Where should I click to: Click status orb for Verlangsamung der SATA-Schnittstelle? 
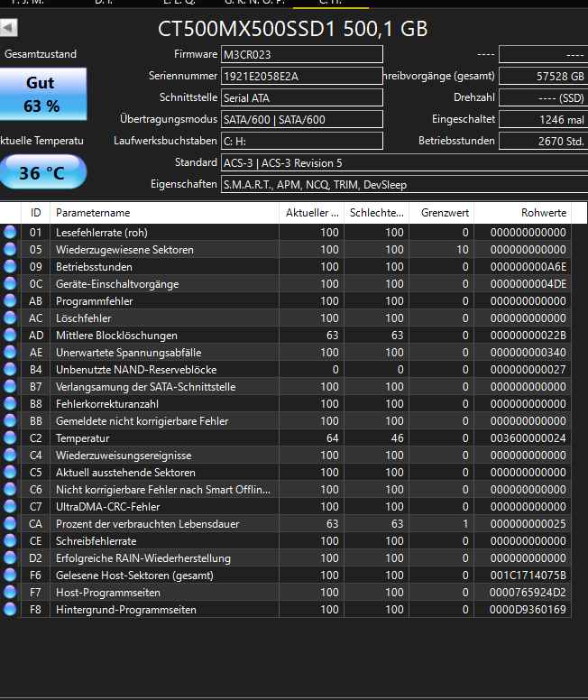(10, 387)
